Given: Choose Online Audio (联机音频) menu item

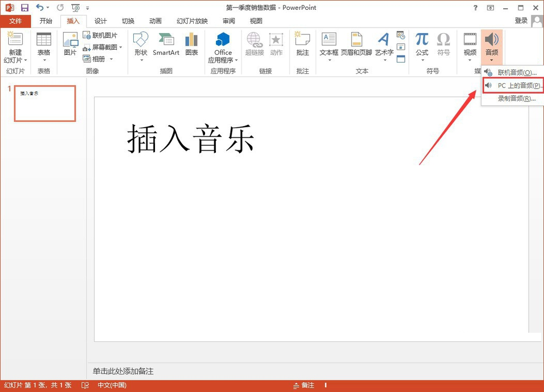Looking at the screenshot, I should [x=512, y=72].
